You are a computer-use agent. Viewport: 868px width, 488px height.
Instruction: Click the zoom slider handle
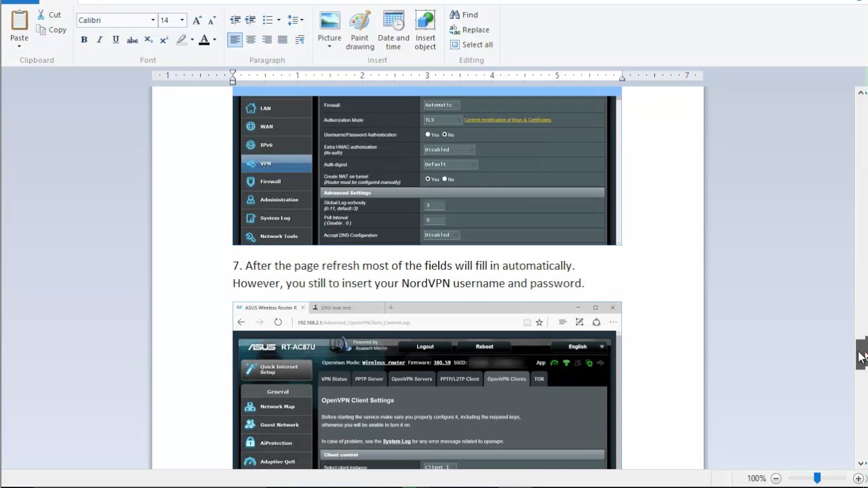coord(817,479)
